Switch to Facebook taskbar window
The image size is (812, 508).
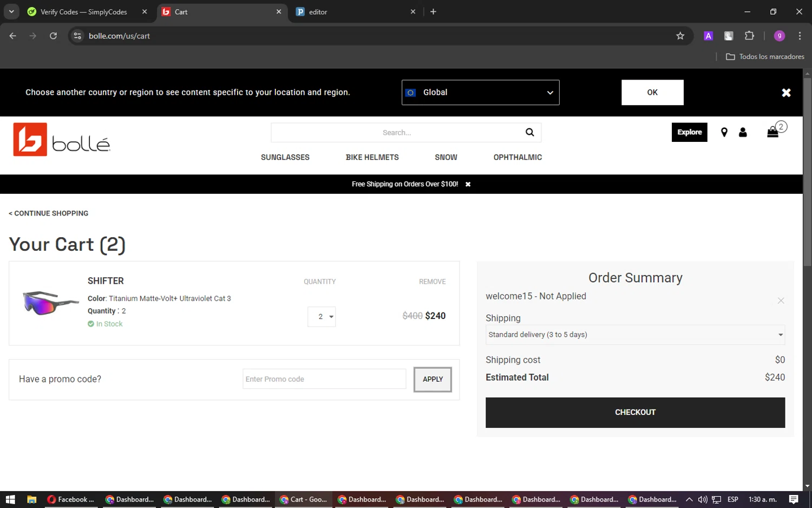coord(71,499)
